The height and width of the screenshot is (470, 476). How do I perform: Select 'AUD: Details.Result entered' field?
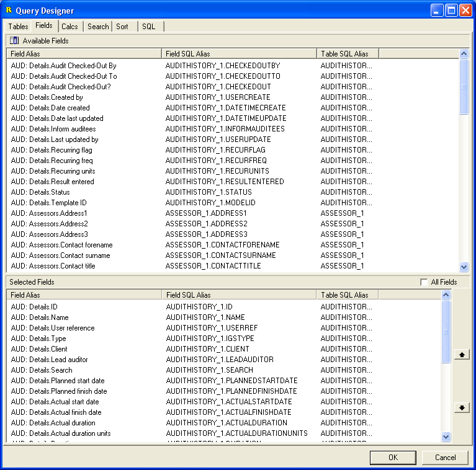click(x=233, y=182)
